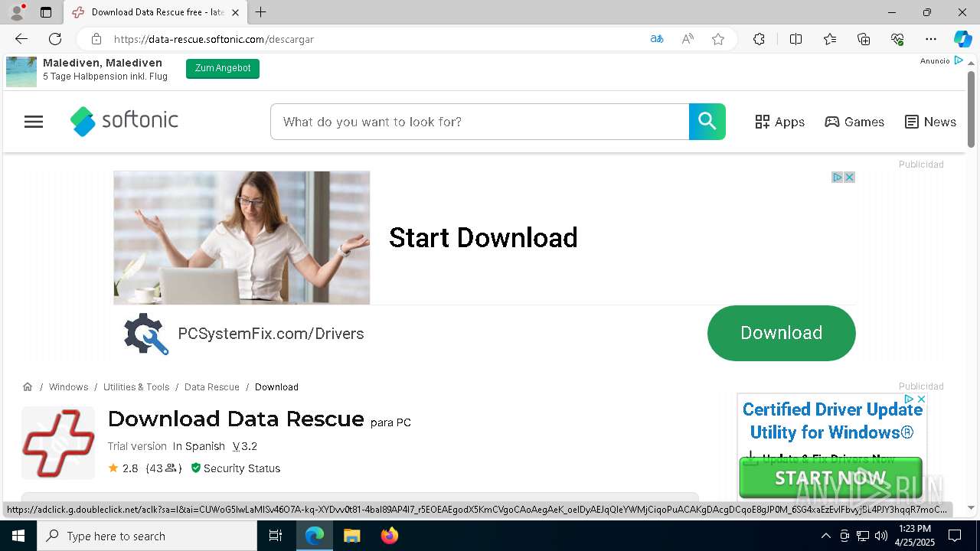The width and height of the screenshot is (980, 551).
Task: Open a new browser tab
Action: pos(261,12)
